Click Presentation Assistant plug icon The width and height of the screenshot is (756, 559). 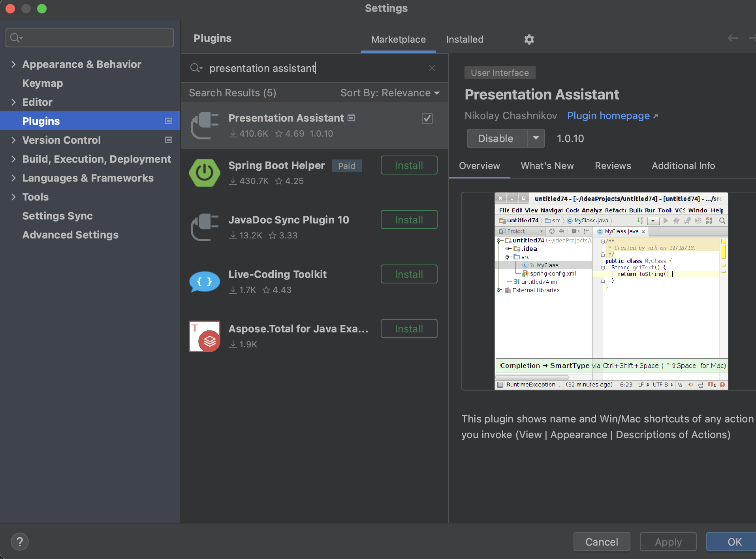point(205,126)
